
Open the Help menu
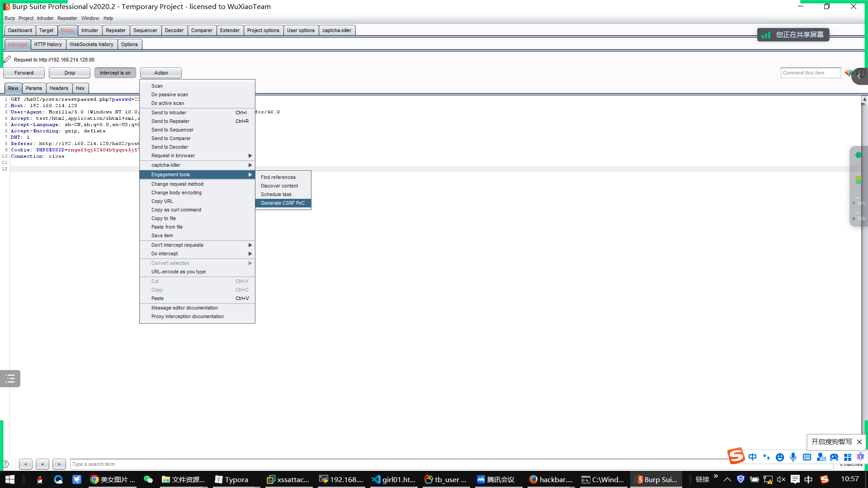click(x=108, y=18)
